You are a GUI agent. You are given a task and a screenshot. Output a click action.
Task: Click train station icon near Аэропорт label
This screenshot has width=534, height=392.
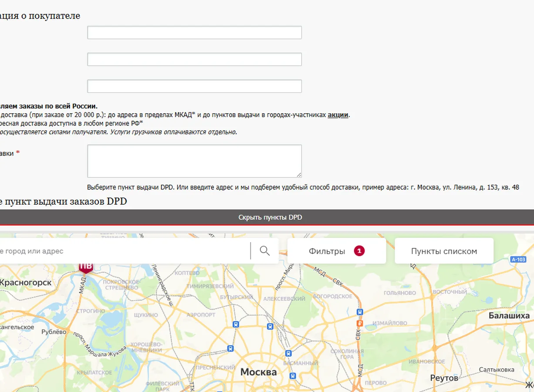236,324
